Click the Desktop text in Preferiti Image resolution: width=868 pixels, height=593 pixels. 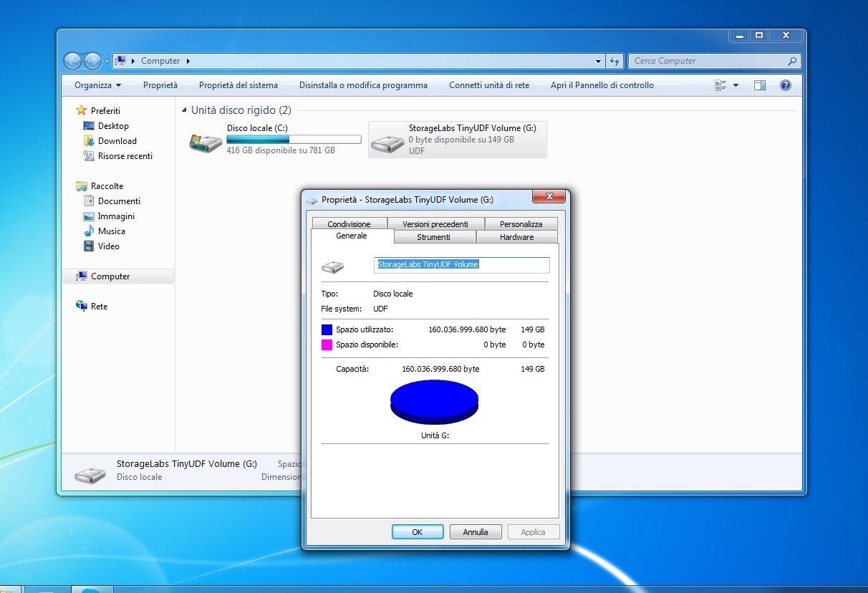tap(113, 126)
